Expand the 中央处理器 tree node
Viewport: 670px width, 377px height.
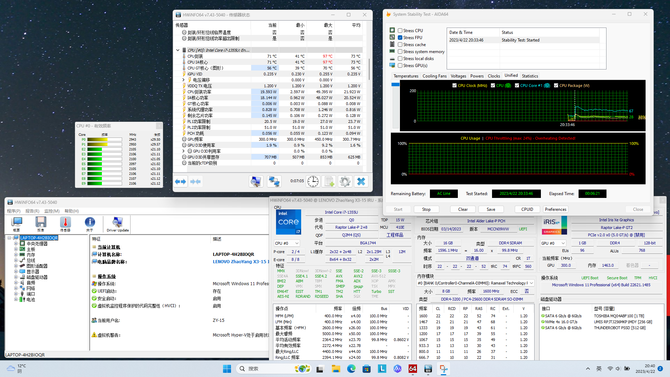(16, 244)
